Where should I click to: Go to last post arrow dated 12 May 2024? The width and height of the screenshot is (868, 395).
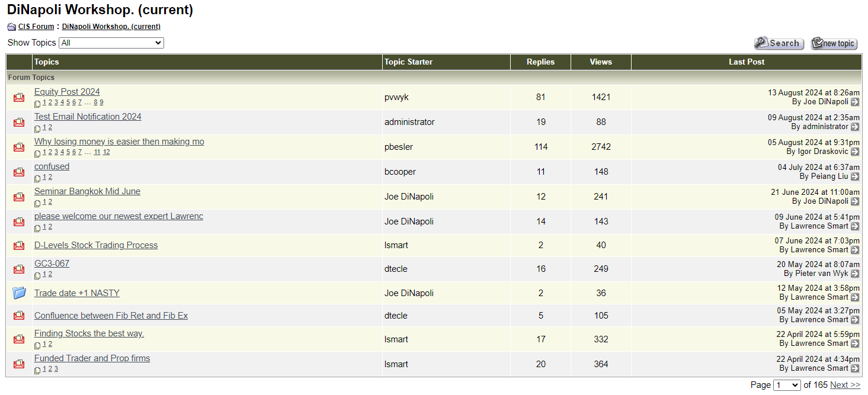(x=855, y=297)
